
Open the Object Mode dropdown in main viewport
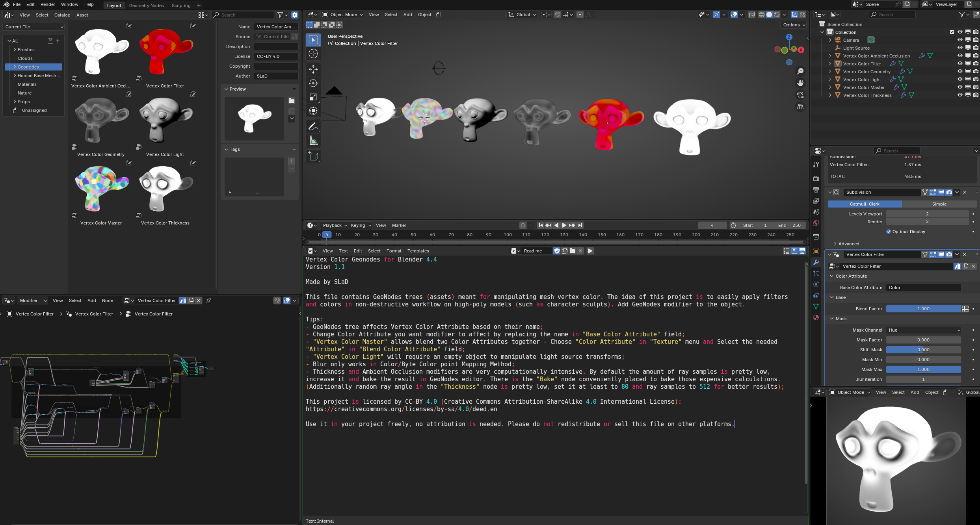pyautogui.click(x=342, y=15)
